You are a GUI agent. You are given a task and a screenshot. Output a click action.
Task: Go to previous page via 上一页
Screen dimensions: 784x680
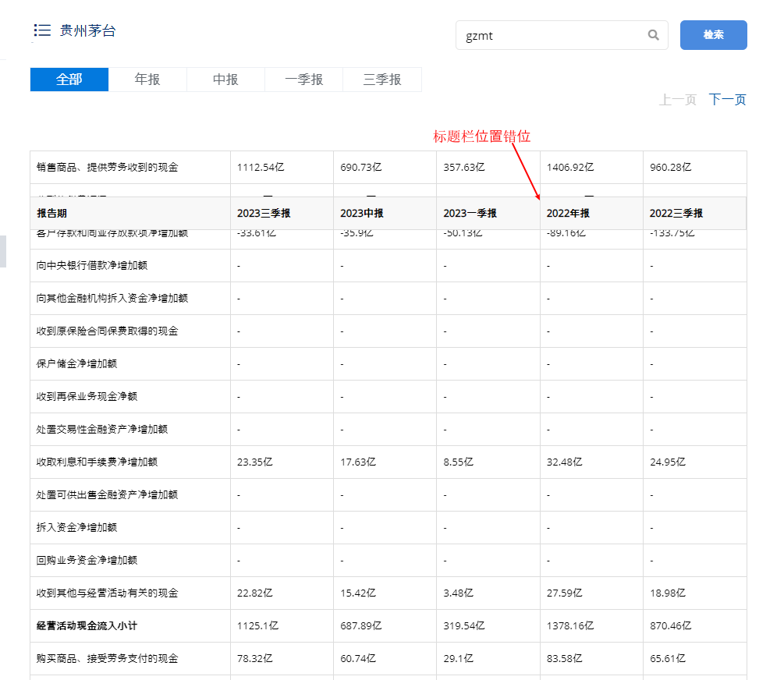point(677,100)
